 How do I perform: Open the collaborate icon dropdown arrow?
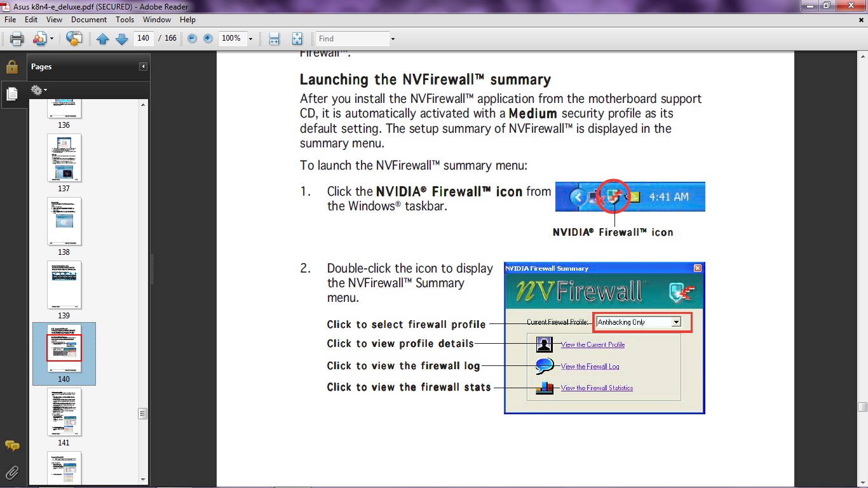[x=51, y=39]
